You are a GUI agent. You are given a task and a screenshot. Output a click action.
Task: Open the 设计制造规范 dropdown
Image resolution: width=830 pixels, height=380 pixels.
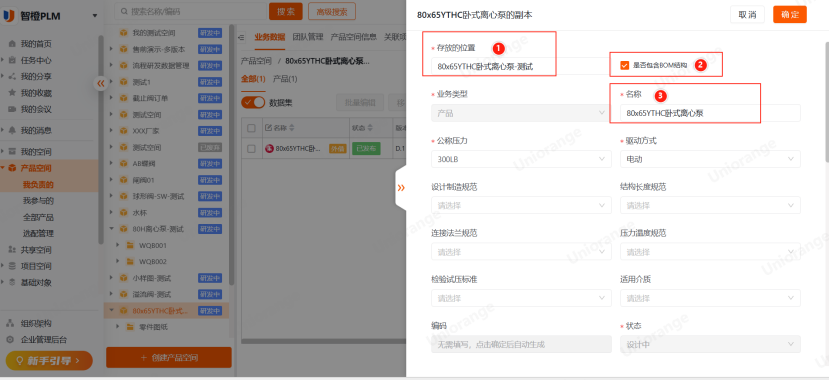[521, 205]
